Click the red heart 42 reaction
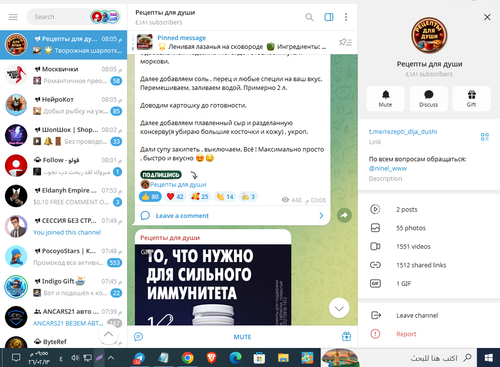This screenshot has height=367, width=500. [175, 197]
